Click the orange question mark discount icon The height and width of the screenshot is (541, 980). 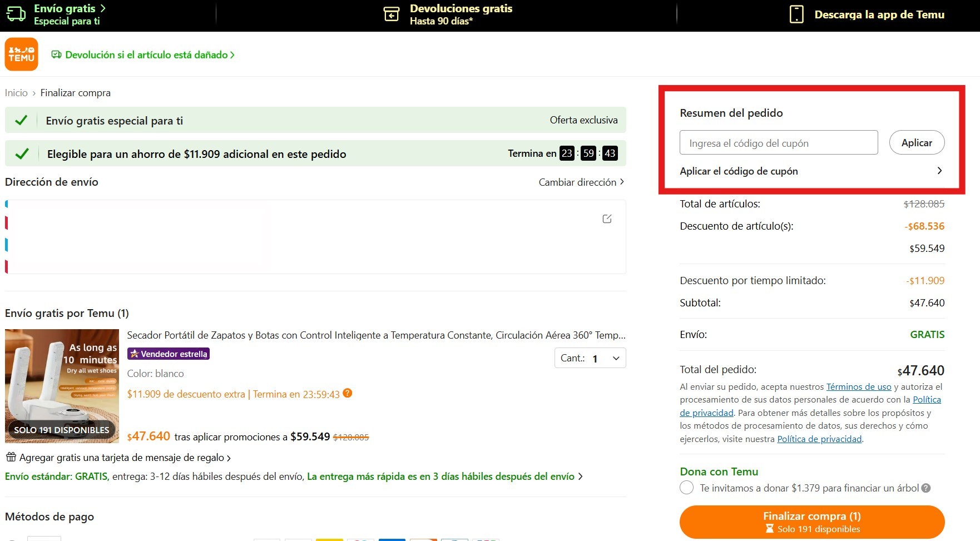(348, 393)
